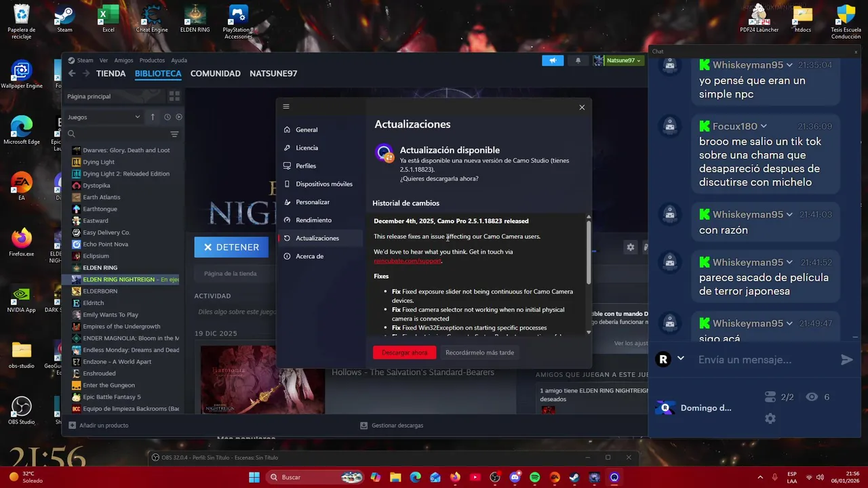Close the Camo settings dialog
Viewport: 868px width, 488px height.
pyautogui.click(x=582, y=107)
